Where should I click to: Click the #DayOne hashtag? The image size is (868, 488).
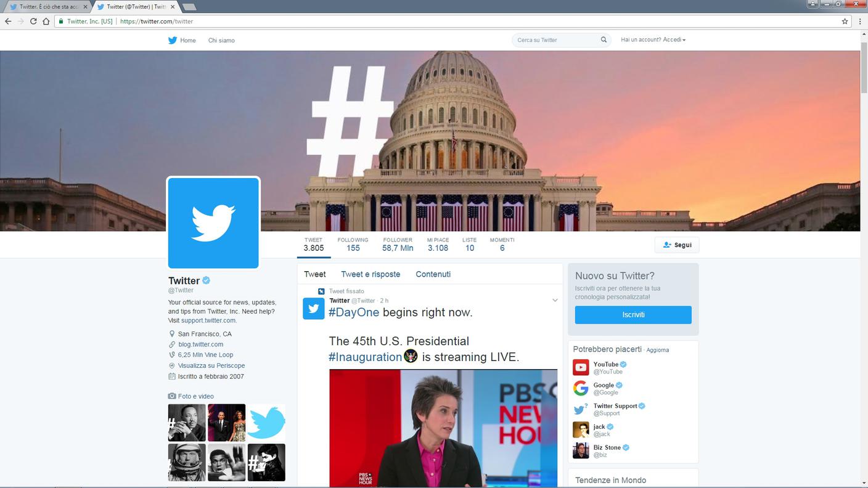coord(354,312)
